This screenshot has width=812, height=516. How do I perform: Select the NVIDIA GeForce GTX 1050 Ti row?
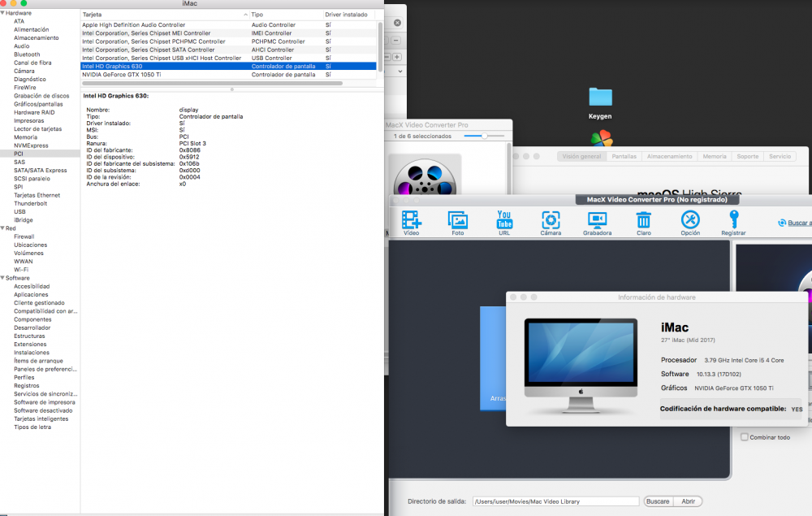tap(228, 75)
